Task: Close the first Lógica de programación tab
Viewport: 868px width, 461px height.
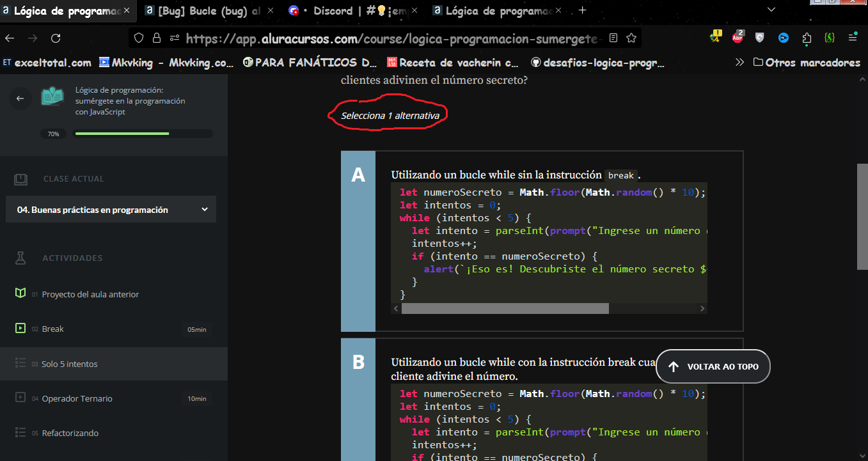Action: pyautogui.click(x=127, y=10)
